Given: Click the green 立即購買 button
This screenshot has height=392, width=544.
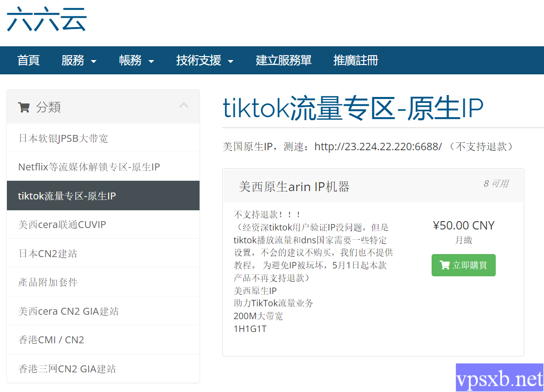Looking at the screenshot, I should pos(463,265).
